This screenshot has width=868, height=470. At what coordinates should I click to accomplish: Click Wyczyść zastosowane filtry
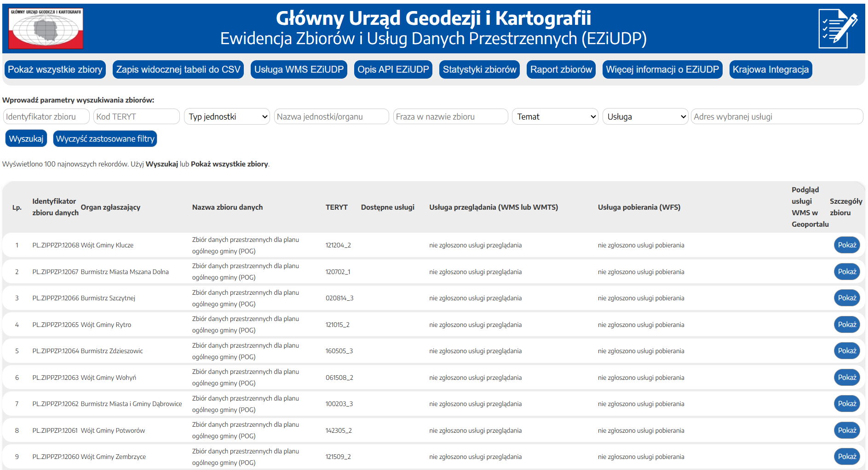[105, 138]
